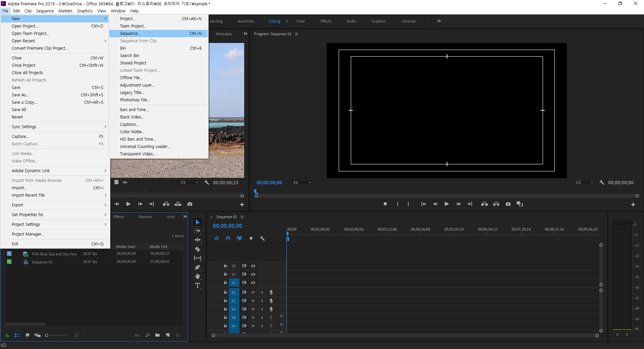Click Overwrite in Source monitor
Screen dimensions: 644x349
178,204
